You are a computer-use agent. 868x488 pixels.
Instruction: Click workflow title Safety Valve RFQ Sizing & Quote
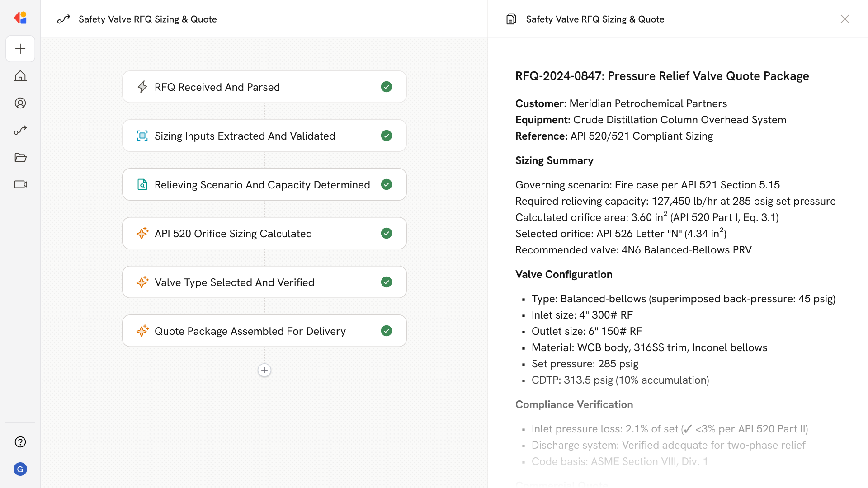[147, 19]
